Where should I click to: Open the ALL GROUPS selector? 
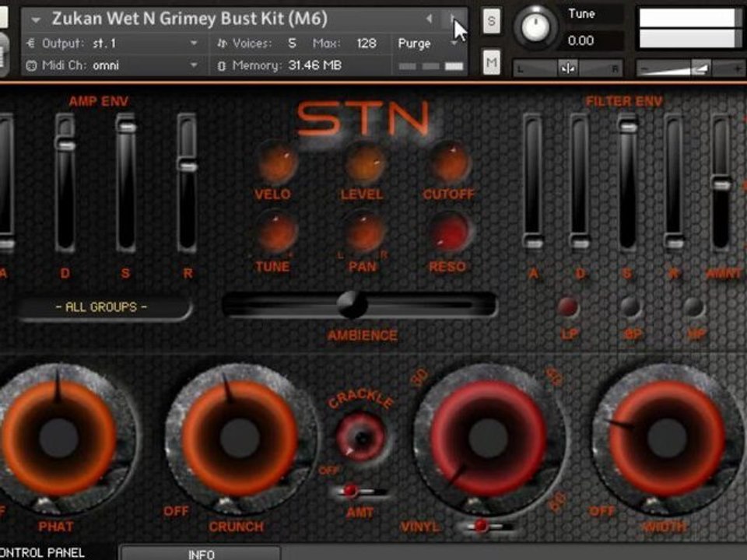tap(102, 307)
